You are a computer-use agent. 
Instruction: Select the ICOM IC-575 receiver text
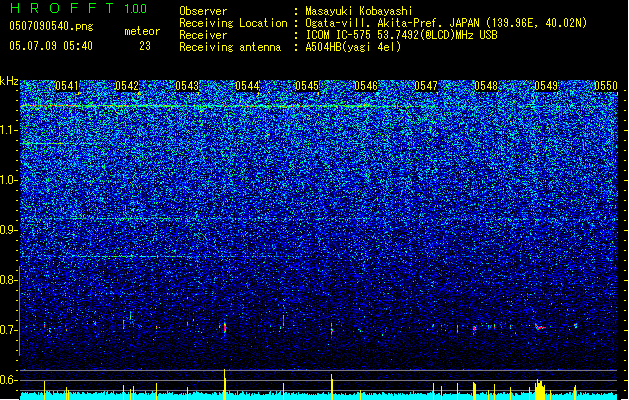point(401,35)
